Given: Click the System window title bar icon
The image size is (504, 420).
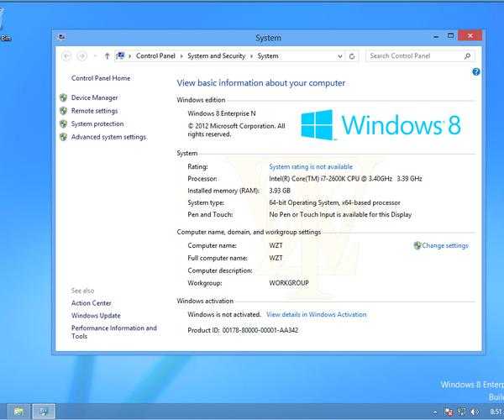Looking at the screenshot, I should point(61,38).
